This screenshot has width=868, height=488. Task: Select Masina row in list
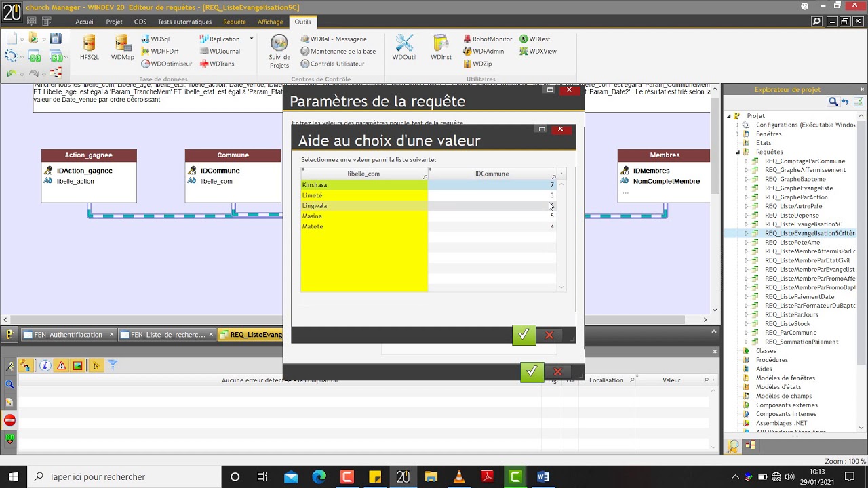point(429,216)
